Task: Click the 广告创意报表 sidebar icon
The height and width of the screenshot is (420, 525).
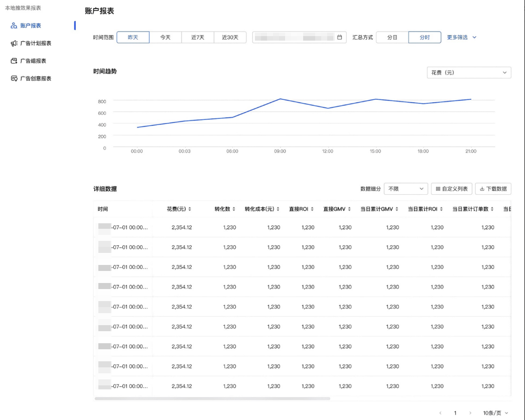Action: coord(14,79)
